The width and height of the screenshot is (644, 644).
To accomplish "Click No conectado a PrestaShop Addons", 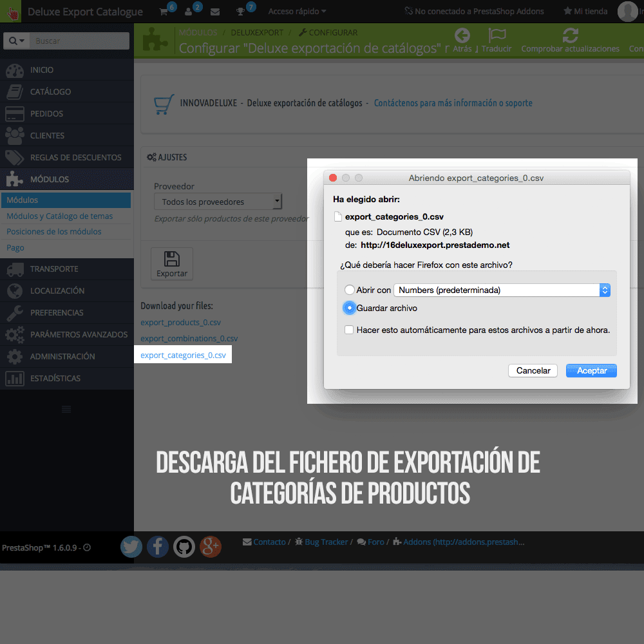I will click(x=474, y=12).
